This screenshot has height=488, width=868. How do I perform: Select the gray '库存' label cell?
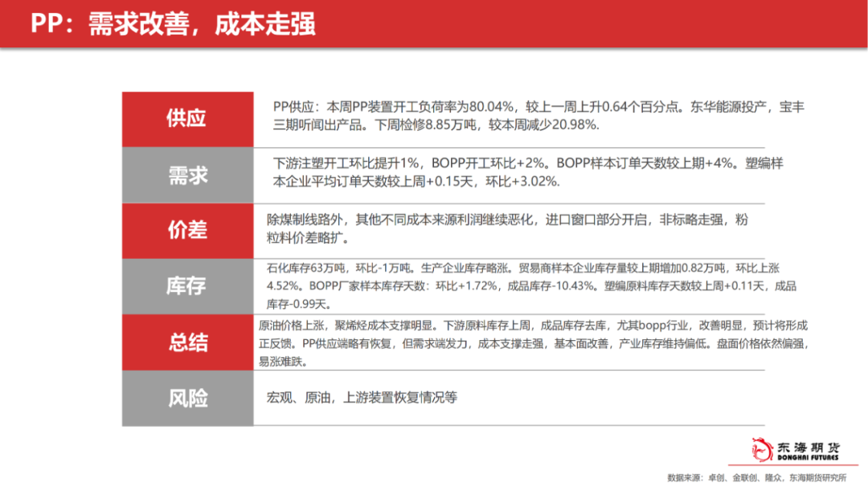[187, 286]
